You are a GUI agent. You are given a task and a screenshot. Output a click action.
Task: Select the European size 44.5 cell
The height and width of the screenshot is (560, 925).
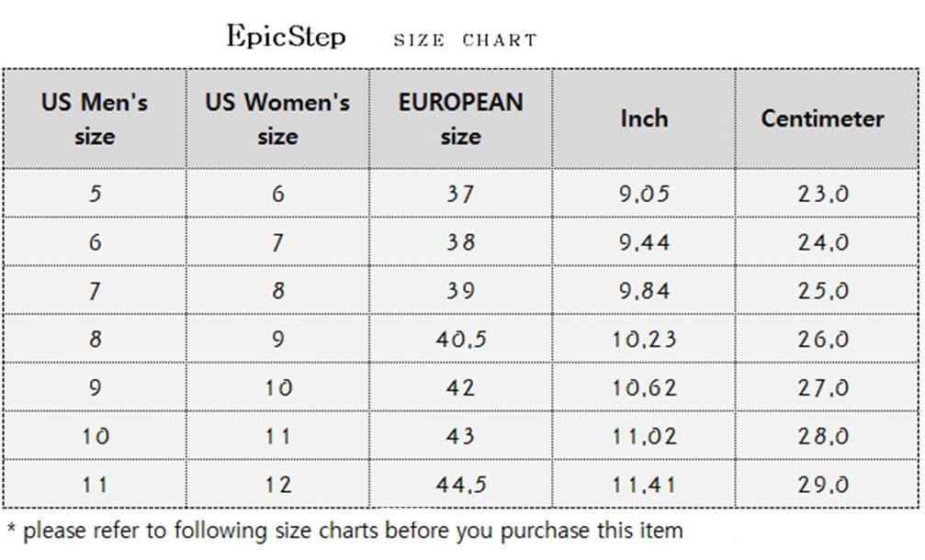[x=460, y=485]
